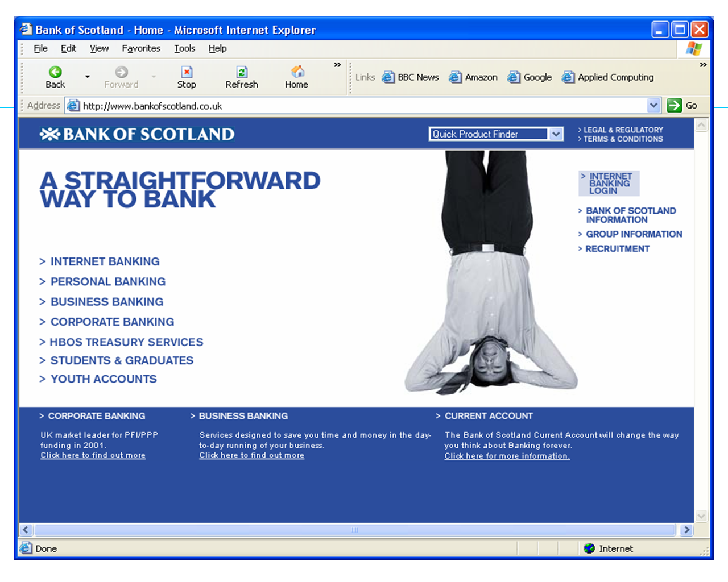Click the vertical scrollbar up arrow

[x=701, y=125]
